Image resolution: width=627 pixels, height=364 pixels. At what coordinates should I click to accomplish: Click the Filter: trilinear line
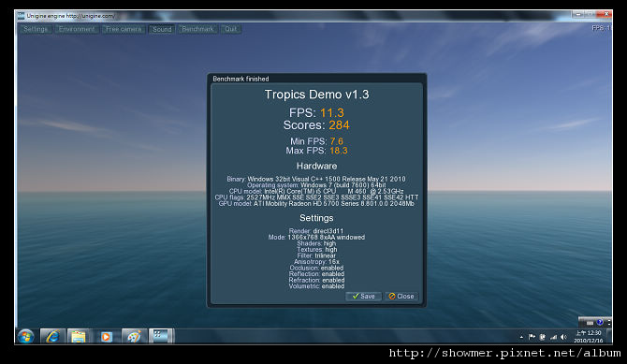click(316, 255)
